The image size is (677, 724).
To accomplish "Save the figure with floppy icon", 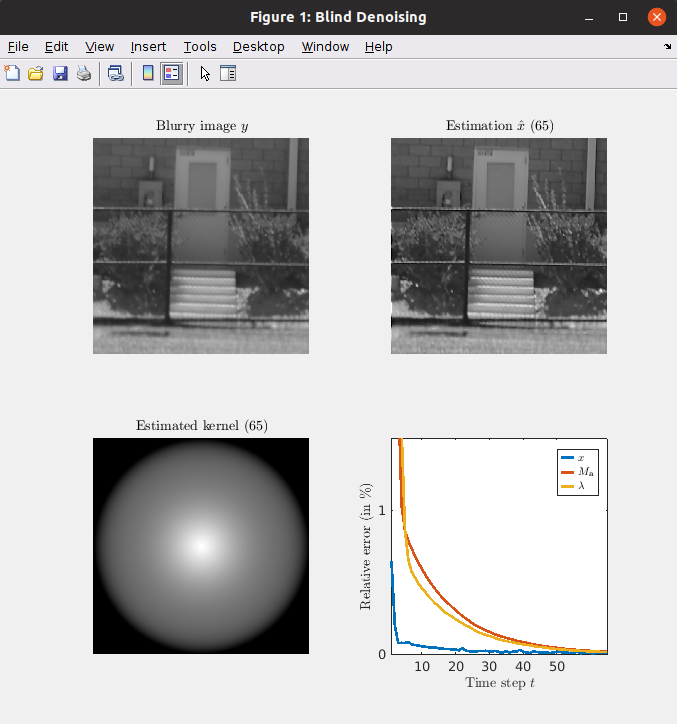I will click(60, 73).
